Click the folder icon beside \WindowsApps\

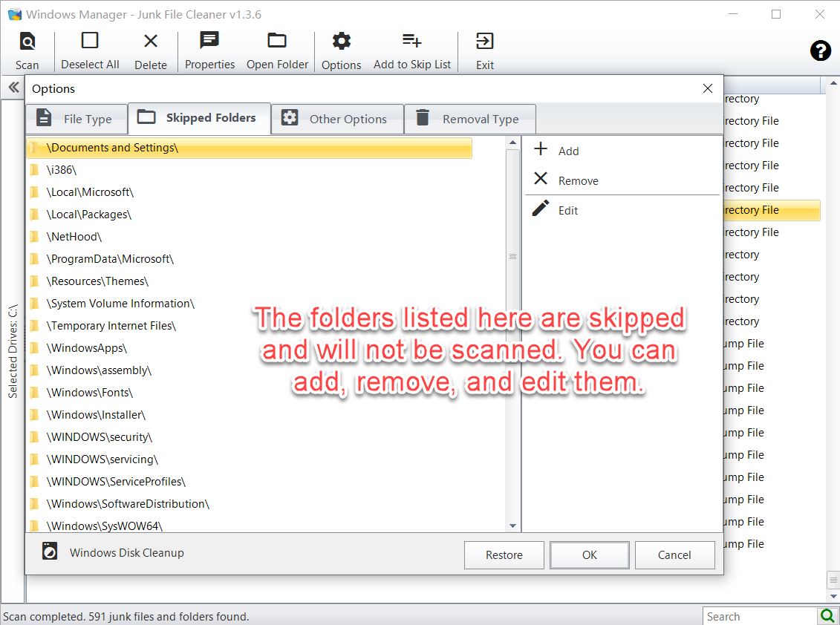(34, 348)
